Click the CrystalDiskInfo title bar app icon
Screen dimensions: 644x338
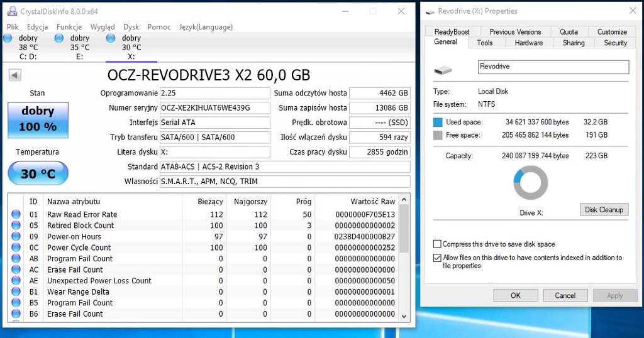tap(13, 11)
